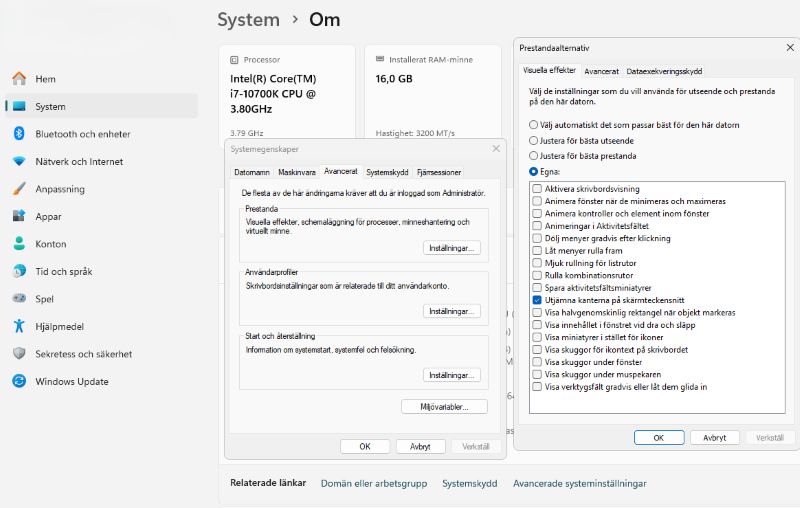Viewport: 800px width, 508px height.
Task: Click Avbryt in Systemegenskaper dialog
Action: pos(420,446)
